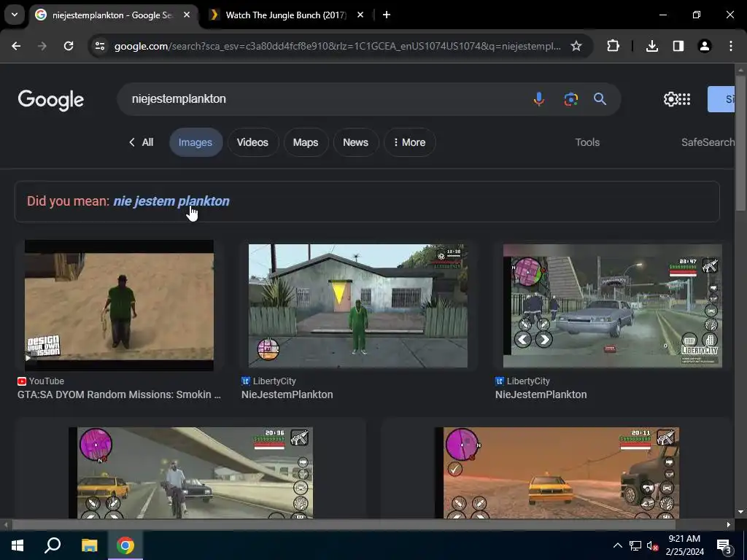Open Chrome downloads icon
Screen dimensions: 747x560
point(651,46)
